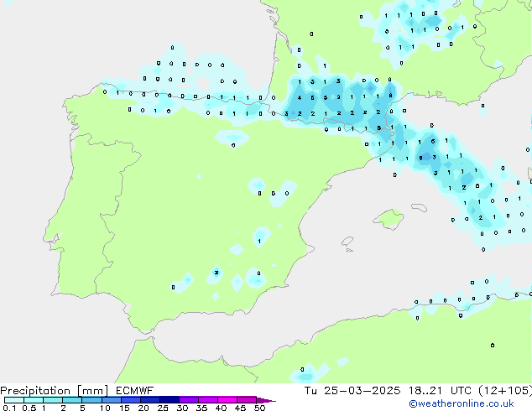Viewport: 532px width, 411px height.
Task: Click the "[mm]" unit label
Action: point(92,391)
